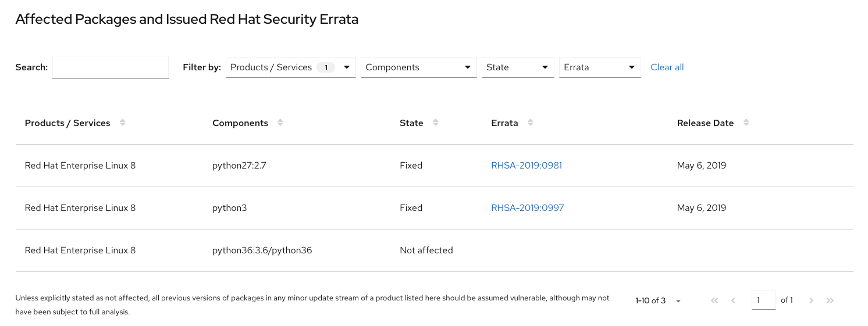Expand the Components filter dropdown
The height and width of the screenshot is (326, 868).
pyautogui.click(x=418, y=67)
